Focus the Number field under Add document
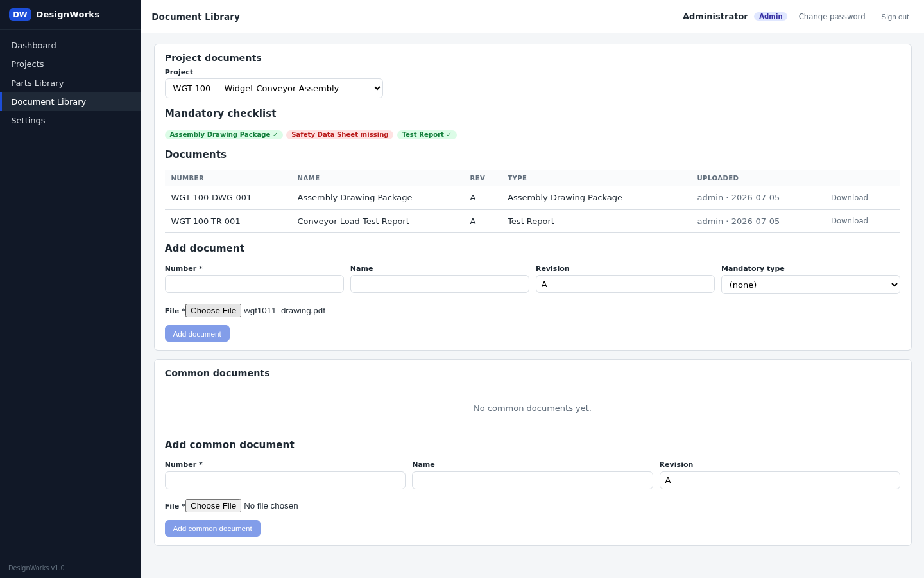 [254, 284]
